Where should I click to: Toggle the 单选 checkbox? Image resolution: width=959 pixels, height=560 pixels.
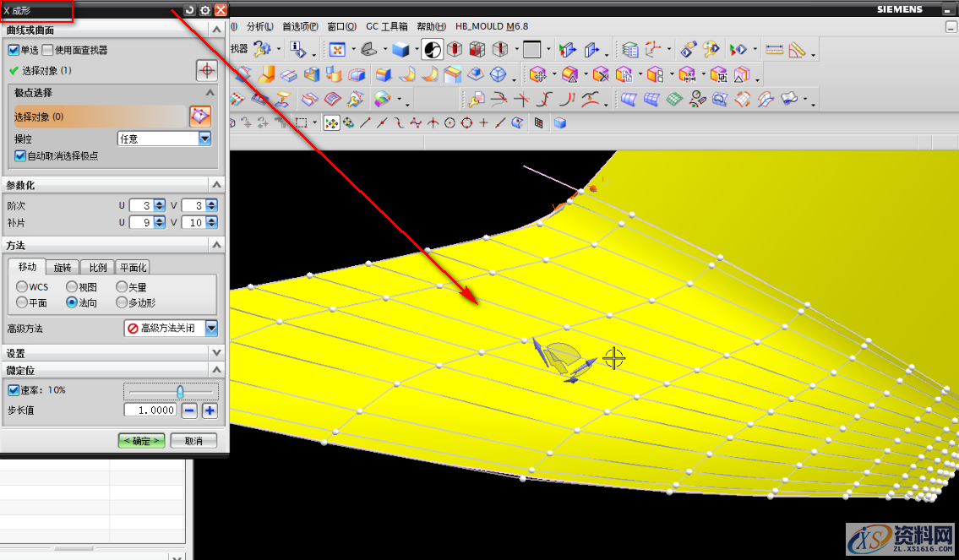coord(14,50)
